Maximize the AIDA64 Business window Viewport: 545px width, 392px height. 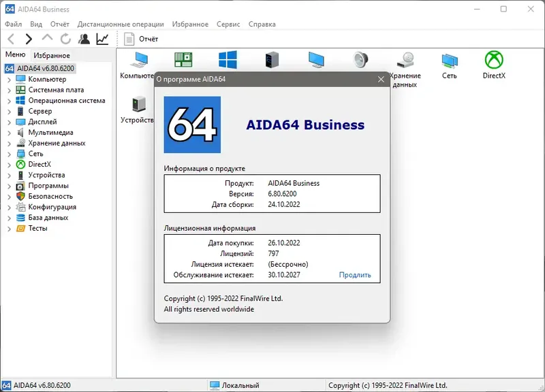(x=503, y=9)
